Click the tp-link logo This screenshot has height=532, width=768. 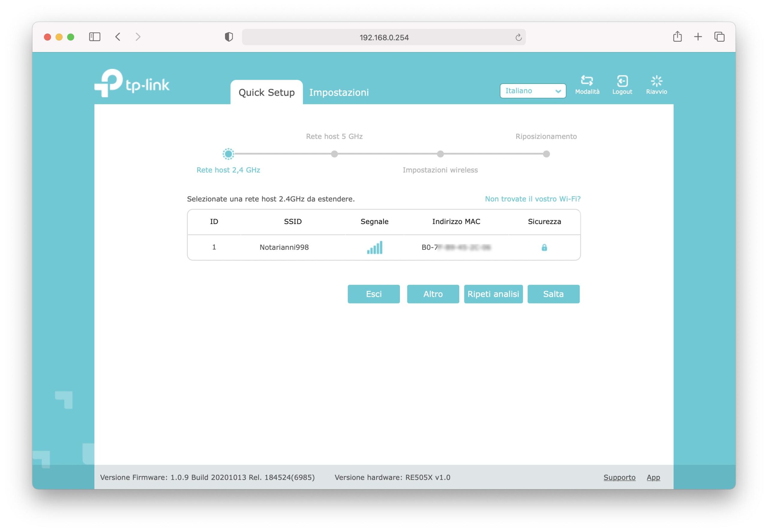(x=132, y=83)
